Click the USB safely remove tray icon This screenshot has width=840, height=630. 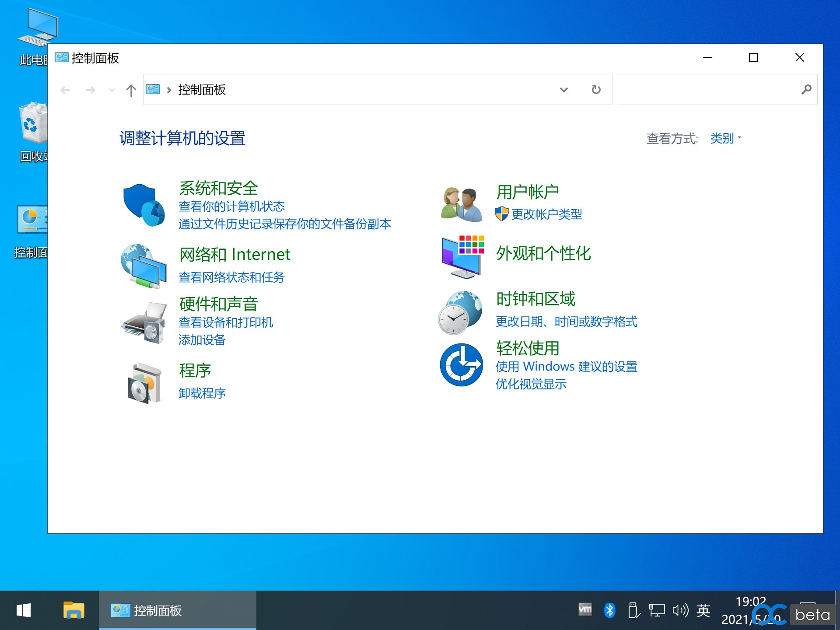coord(634,610)
